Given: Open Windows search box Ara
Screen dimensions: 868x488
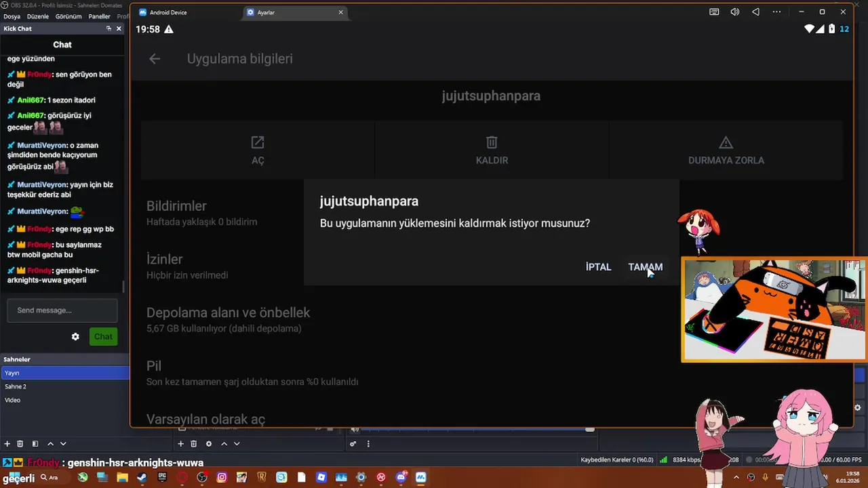Looking at the screenshot, I should (x=53, y=477).
